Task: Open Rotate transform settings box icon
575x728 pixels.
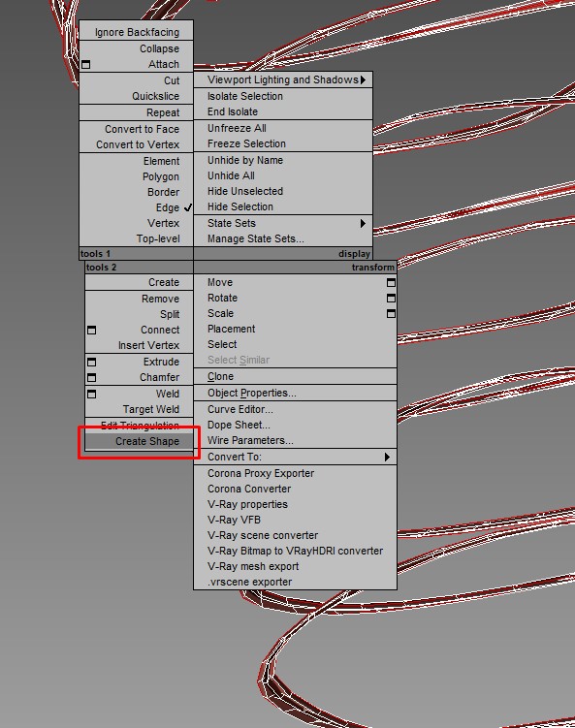Action: tap(391, 298)
